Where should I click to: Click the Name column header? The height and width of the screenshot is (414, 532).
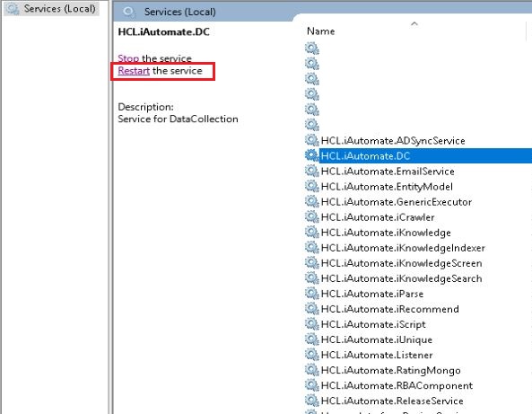[x=320, y=31]
